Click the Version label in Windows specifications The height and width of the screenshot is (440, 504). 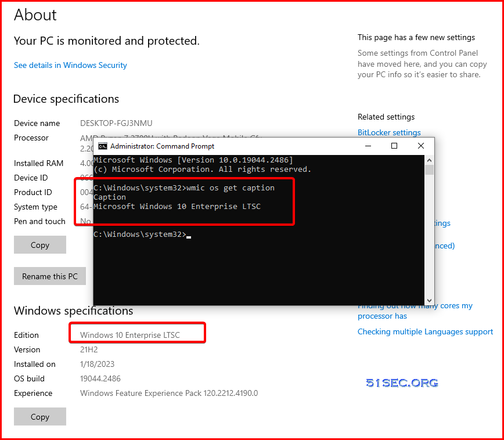[x=27, y=349]
